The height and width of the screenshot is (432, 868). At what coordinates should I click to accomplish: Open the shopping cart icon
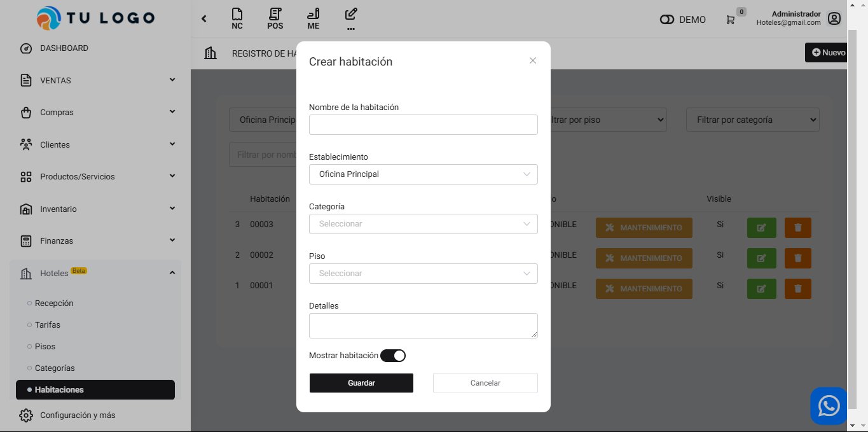(x=730, y=20)
